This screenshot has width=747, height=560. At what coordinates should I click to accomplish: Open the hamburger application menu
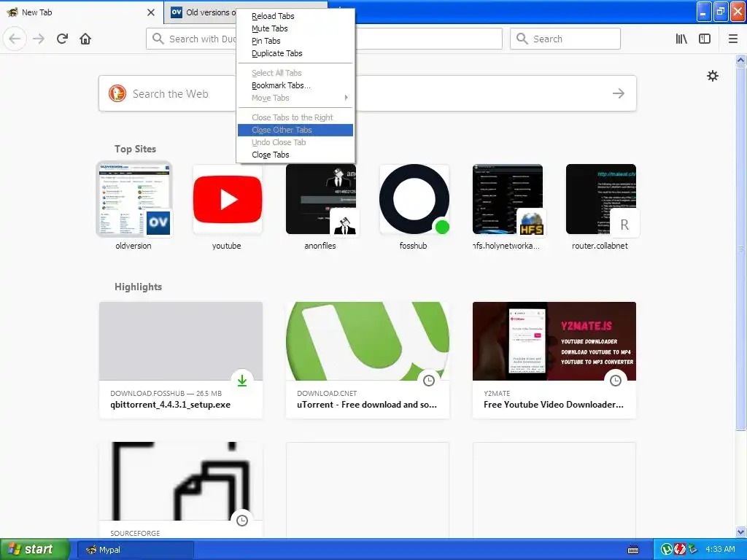point(733,39)
